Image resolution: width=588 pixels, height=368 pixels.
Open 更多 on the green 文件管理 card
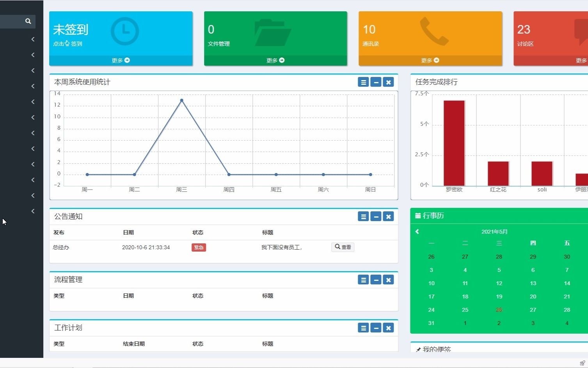point(275,61)
